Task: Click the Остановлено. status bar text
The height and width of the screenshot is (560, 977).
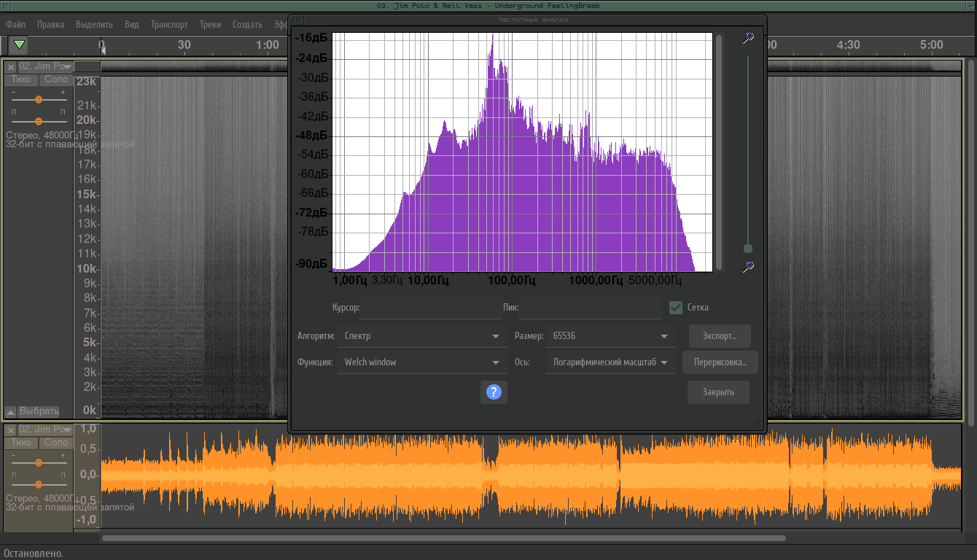Action: pos(34,553)
